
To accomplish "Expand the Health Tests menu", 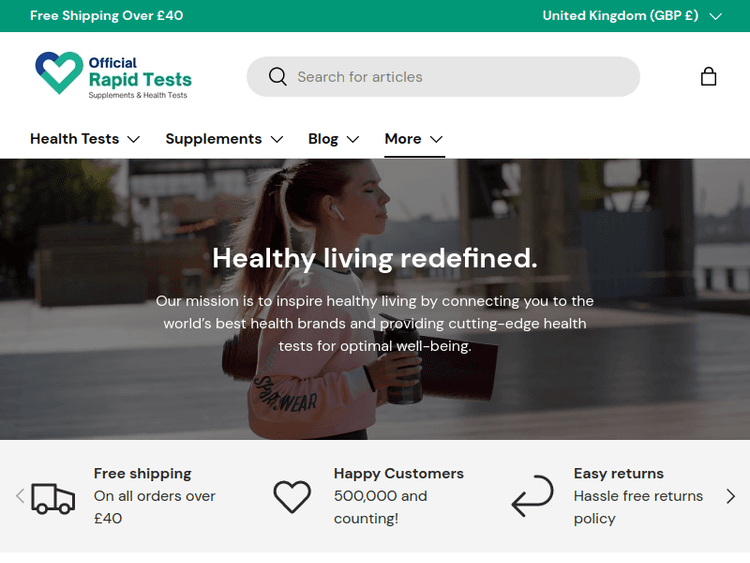I will tap(85, 139).
